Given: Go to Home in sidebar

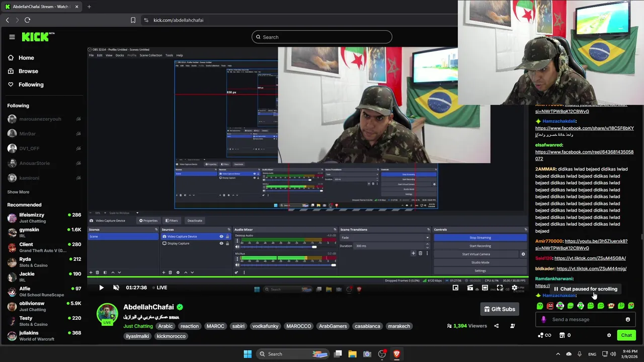Looking at the screenshot, I should pos(21,58).
